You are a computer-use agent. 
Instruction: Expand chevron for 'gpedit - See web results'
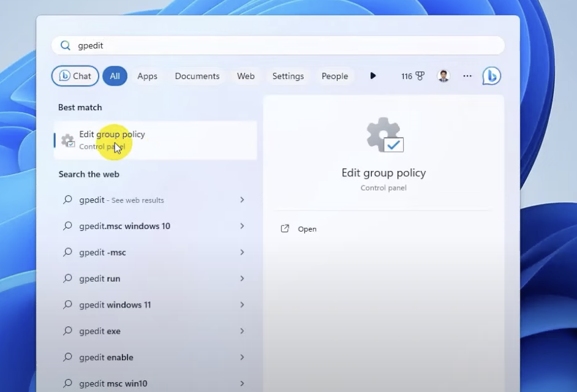coord(242,200)
